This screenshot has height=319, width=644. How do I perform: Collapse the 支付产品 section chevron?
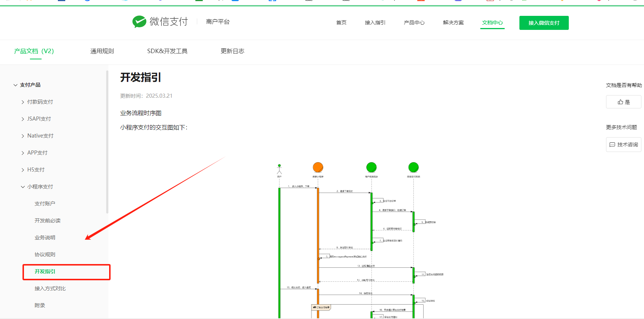tap(15, 85)
